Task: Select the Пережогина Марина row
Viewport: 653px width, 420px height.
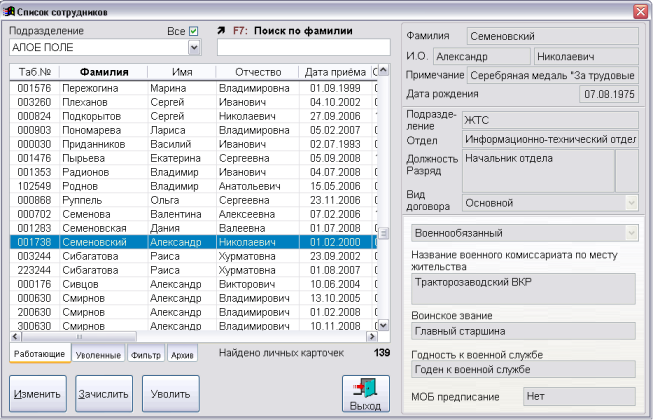Action: coord(194,88)
